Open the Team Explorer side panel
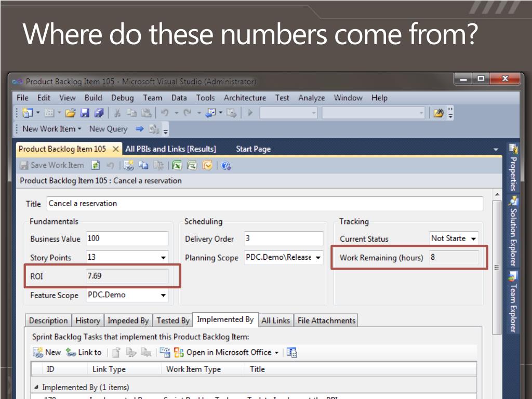Screen dimensions: 532x399 pyautogui.click(x=513, y=302)
